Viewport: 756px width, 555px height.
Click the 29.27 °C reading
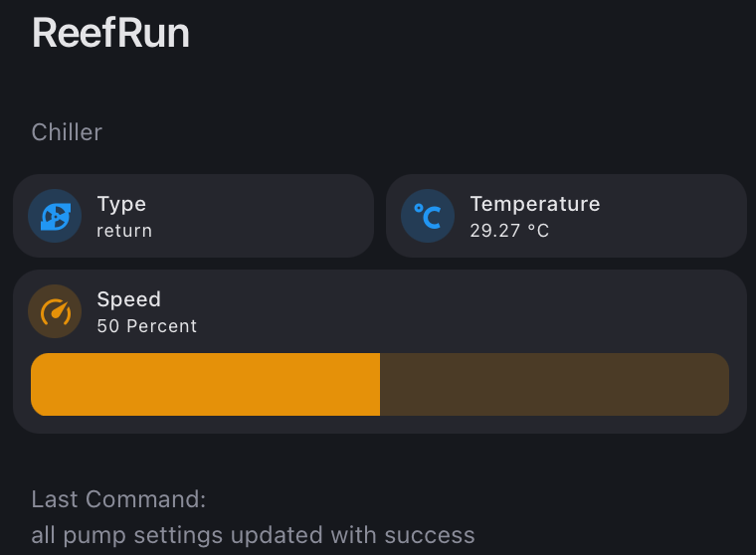click(x=509, y=231)
